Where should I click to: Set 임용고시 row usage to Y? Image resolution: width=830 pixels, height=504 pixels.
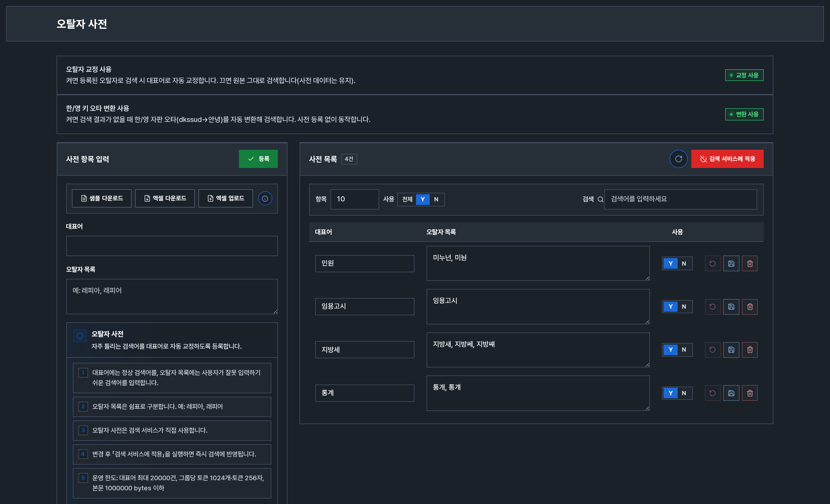click(x=670, y=307)
